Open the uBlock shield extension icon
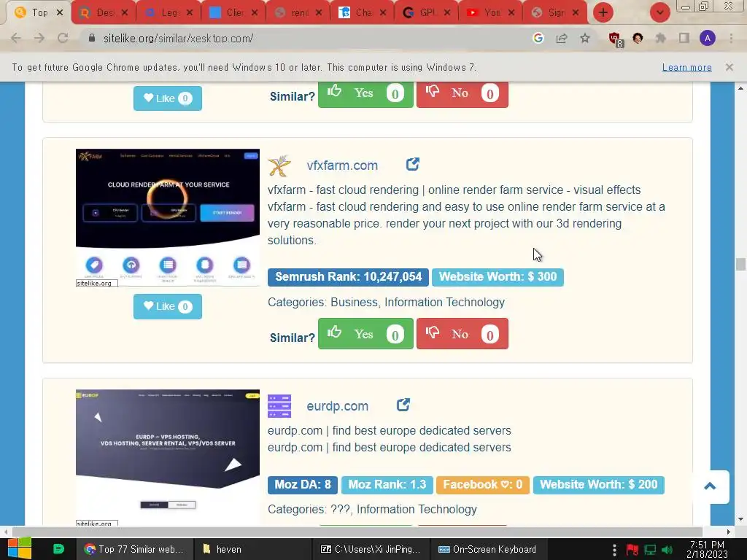The image size is (747, 560). pos(615,39)
